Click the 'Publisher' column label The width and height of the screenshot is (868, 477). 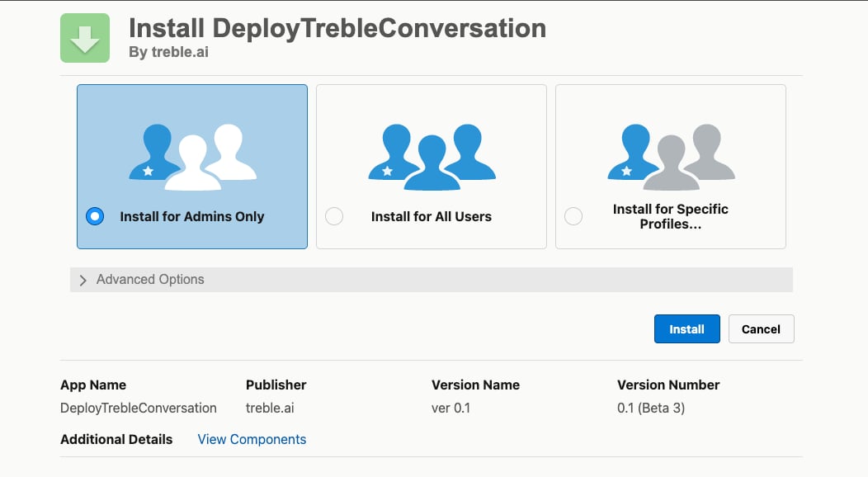[276, 385]
